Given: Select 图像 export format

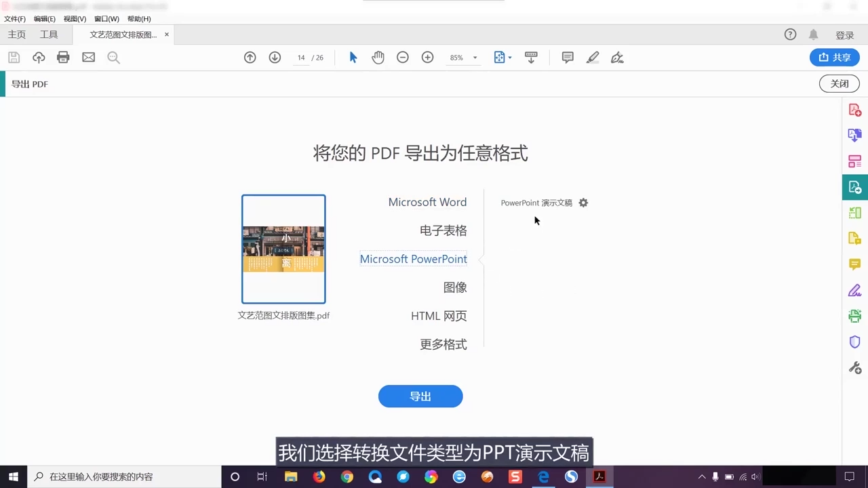Looking at the screenshot, I should tap(455, 287).
